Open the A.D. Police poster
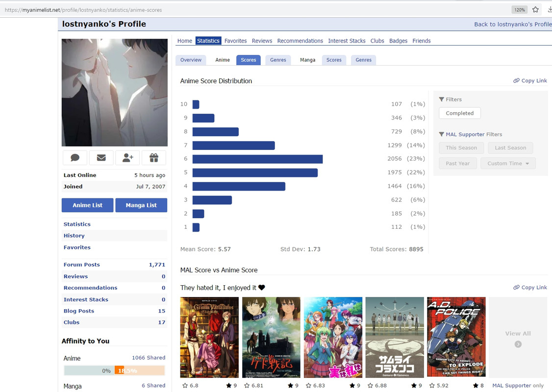Screen dimensions: 552x392 456,337
